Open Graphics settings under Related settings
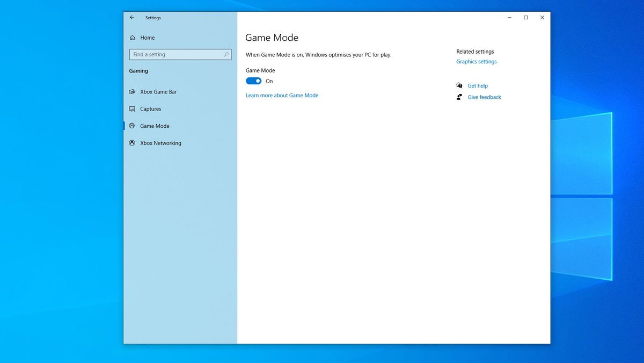644x363 pixels. pyautogui.click(x=476, y=61)
